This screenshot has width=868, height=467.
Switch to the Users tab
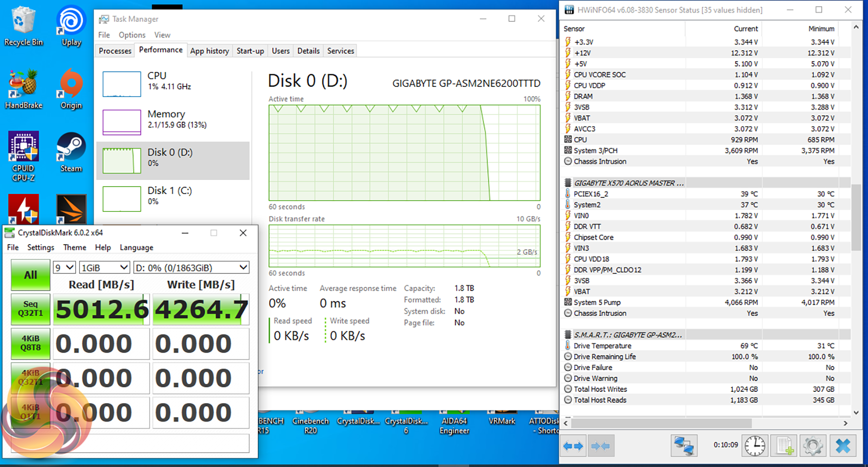click(280, 51)
